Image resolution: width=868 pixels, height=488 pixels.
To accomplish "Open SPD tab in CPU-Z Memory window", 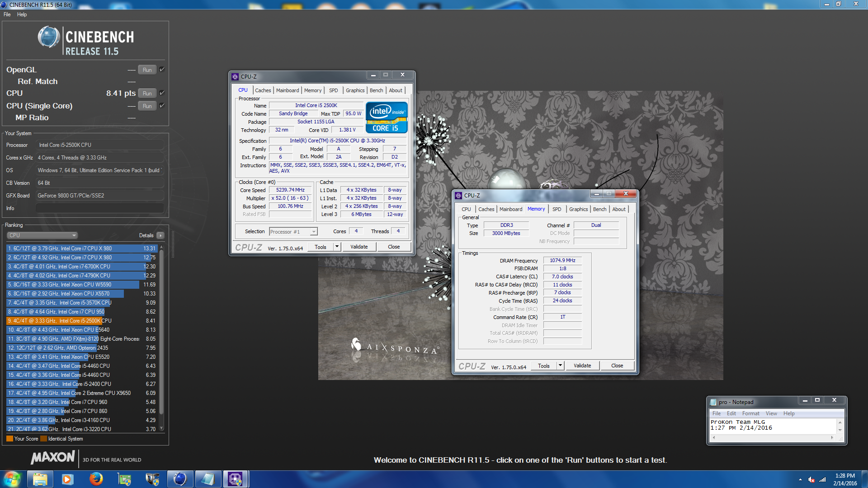I will 557,209.
